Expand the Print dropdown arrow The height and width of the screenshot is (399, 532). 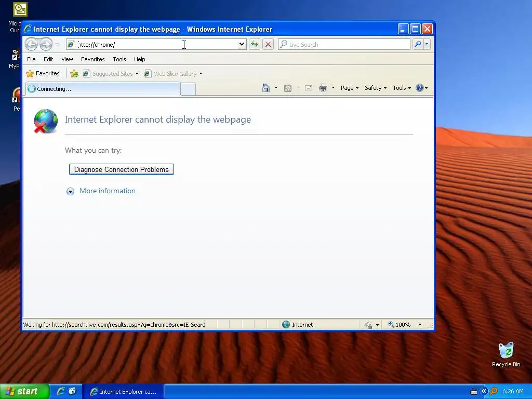tap(333, 88)
